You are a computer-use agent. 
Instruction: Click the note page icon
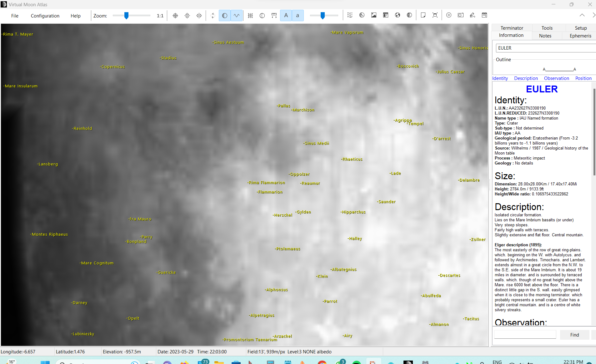click(423, 15)
